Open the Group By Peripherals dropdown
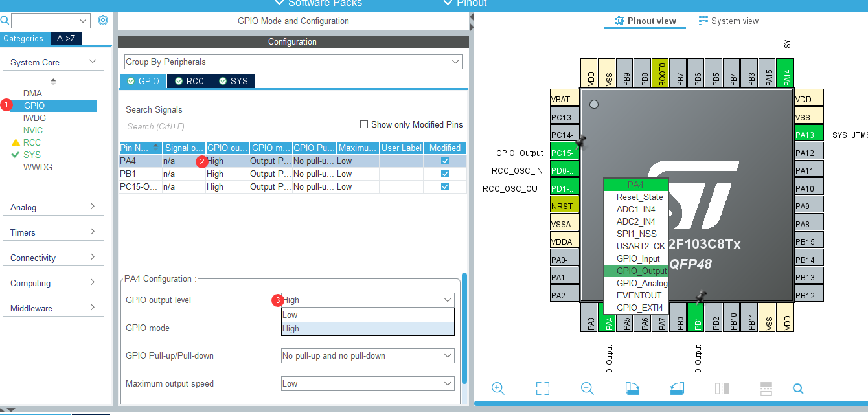The height and width of the screenshot is (415, 868). click(x=293, y=62)
